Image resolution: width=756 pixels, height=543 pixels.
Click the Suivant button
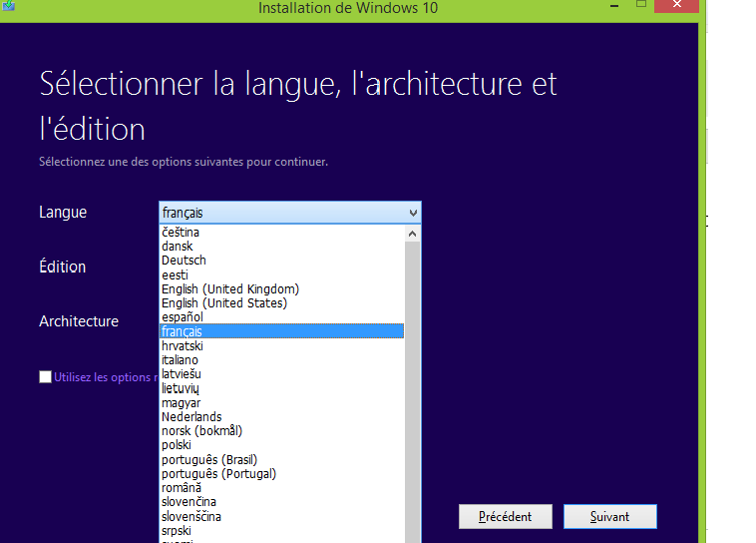[610, 516]
